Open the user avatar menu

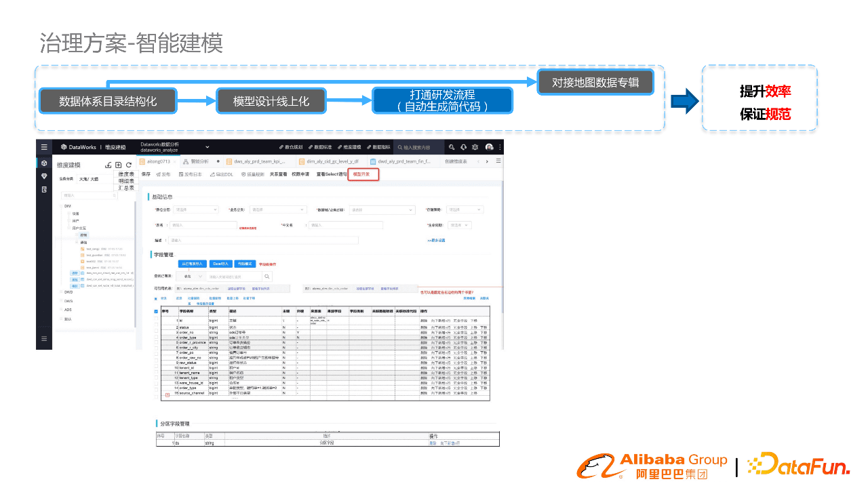tap(489, 147)
